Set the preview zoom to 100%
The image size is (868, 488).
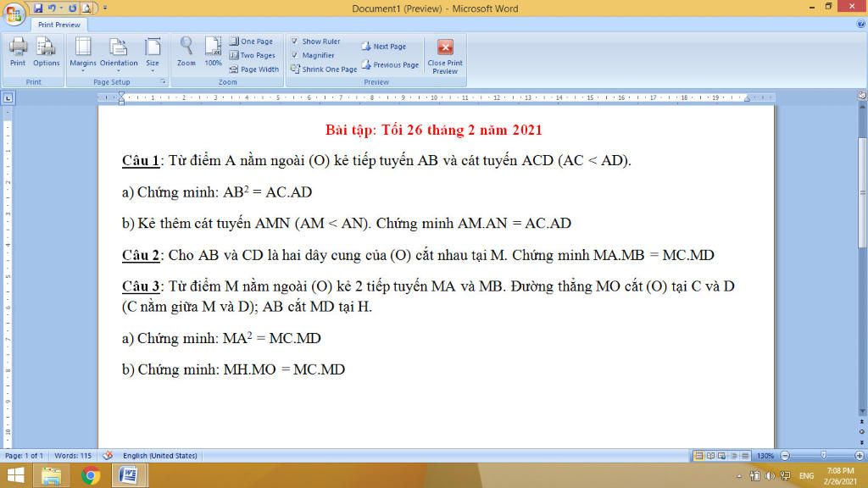pyautogui.click(x=213, y=52)
